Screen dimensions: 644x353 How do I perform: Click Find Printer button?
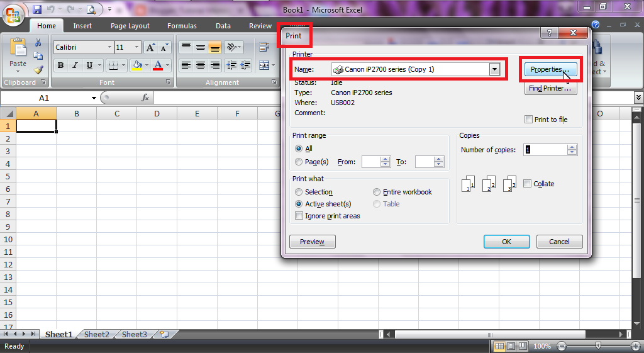[550, 88]
